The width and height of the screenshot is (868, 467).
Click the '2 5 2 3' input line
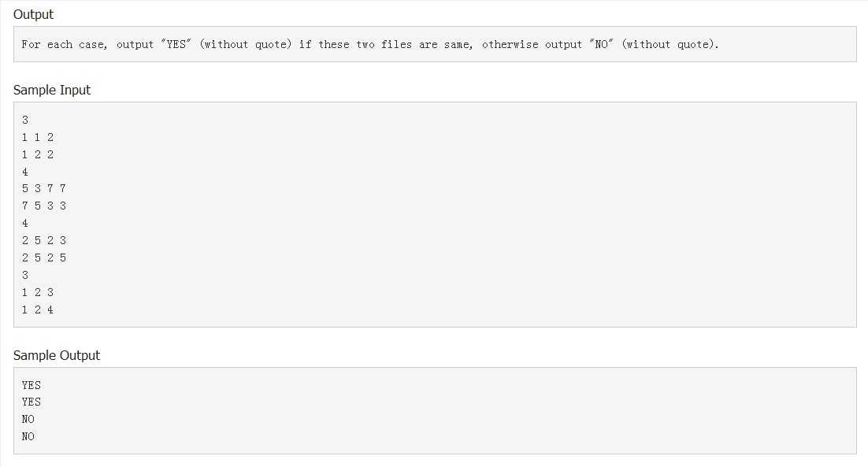pos(44,241)
